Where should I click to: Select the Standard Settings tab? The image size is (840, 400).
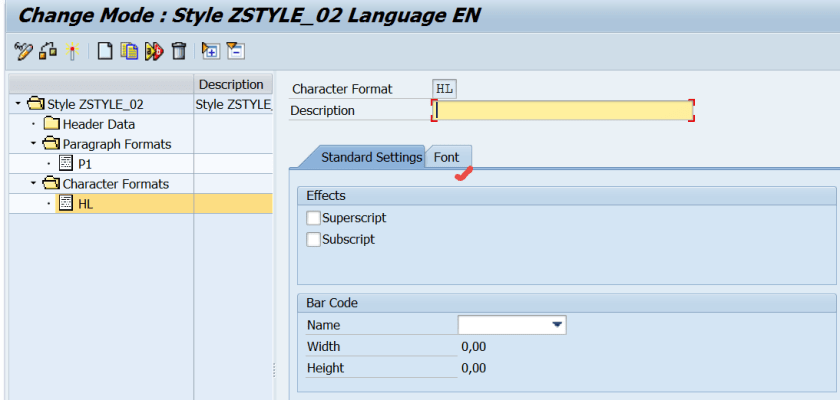click(371, 158)
